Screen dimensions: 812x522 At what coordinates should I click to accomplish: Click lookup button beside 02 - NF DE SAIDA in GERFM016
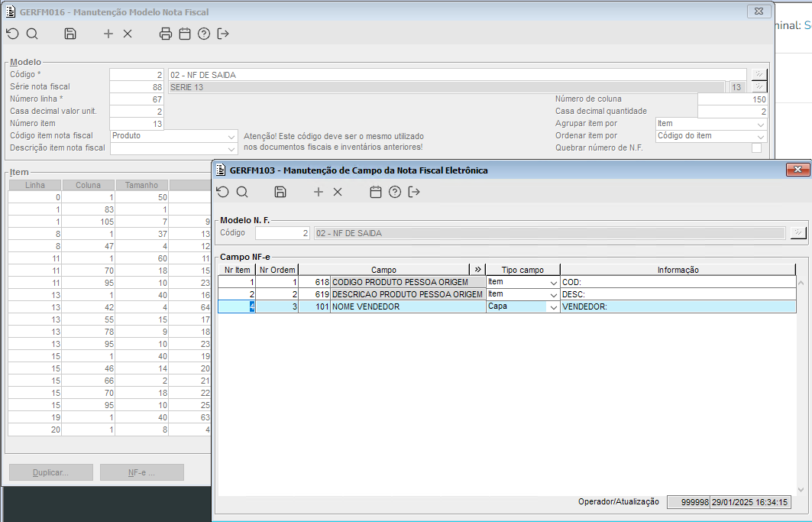point(759,74)
